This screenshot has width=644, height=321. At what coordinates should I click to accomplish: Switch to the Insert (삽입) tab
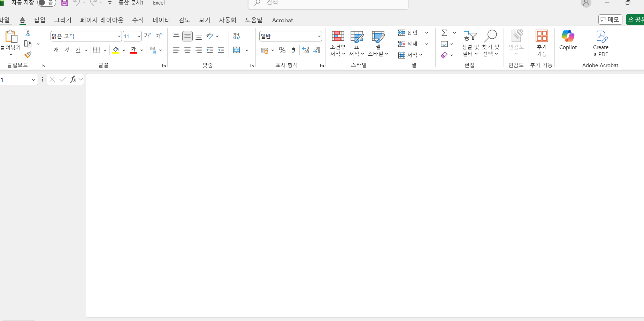click(40, 20)
